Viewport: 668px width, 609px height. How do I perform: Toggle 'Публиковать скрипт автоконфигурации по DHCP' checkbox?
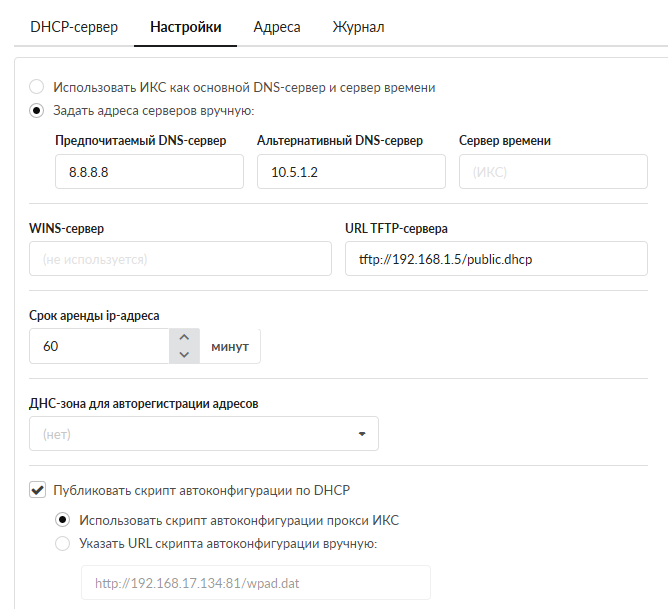[38, 490]
